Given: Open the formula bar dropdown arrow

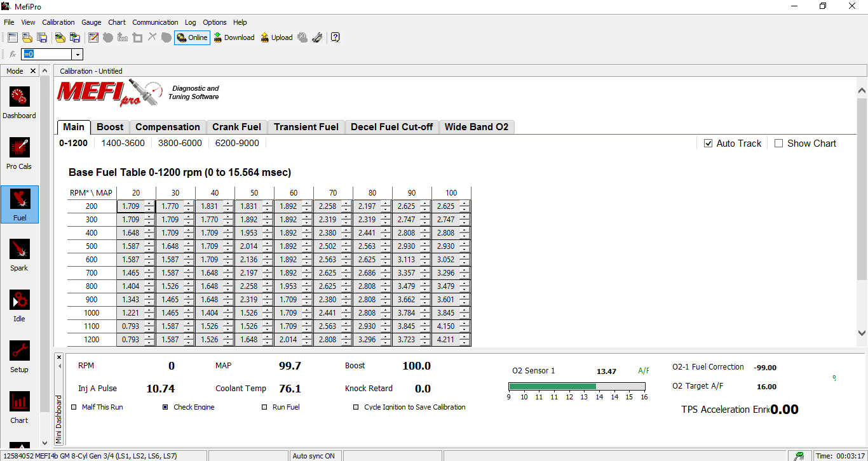Looking at the screenshot, I should pos(78,55).
